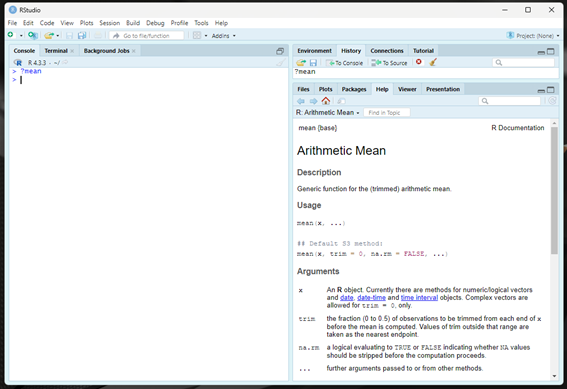Click the clear history broom icon
Image resolution: width=567 pixels, height=389 pixels.
coord(433,62)
